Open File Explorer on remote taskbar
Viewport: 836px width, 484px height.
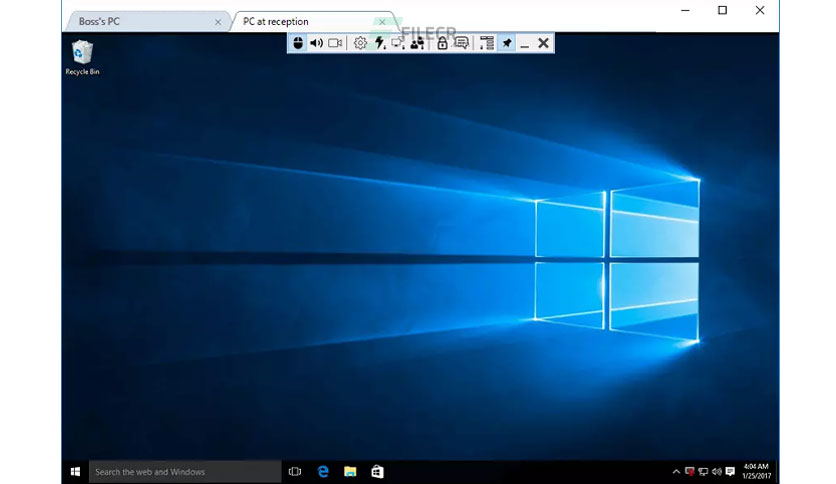(x=350, y=472)
